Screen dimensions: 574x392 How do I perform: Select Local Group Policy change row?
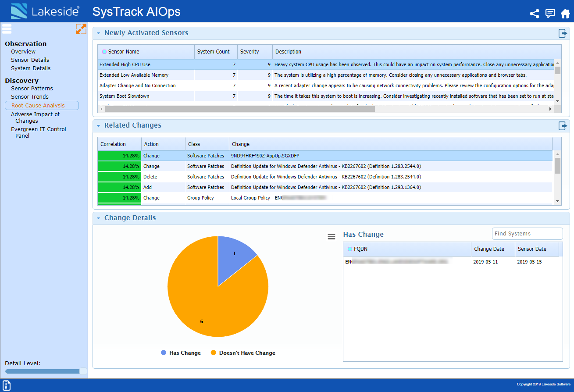[325, 198]
